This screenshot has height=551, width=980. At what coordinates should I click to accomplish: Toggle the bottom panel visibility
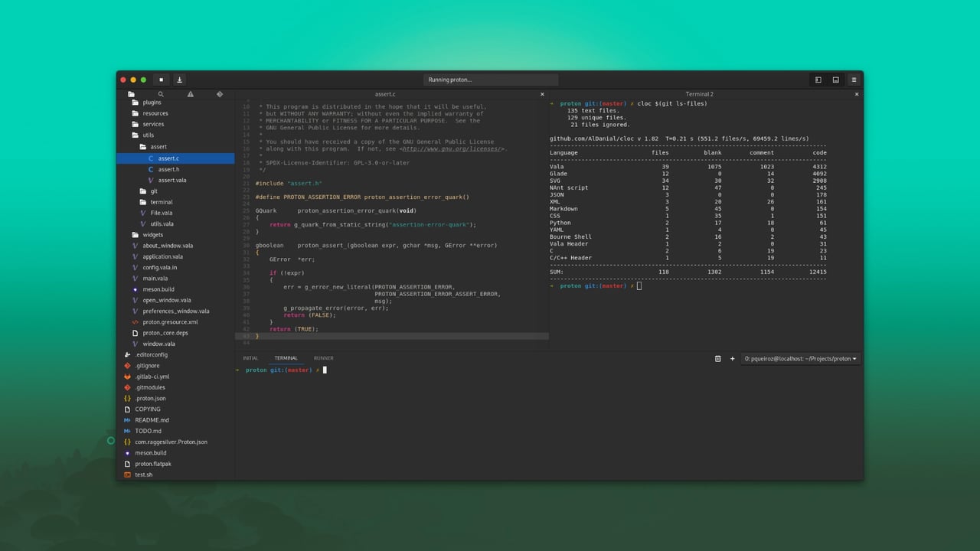(835, 80)
